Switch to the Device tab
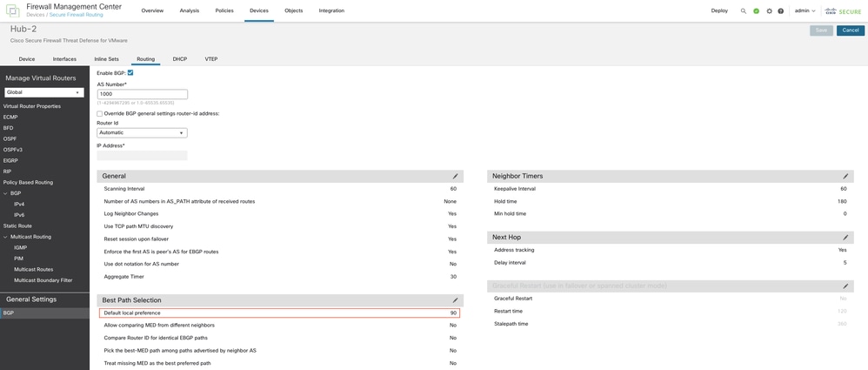Image resolution: width=868 pixels, height=370 pixels. click(x=27, y=58)
